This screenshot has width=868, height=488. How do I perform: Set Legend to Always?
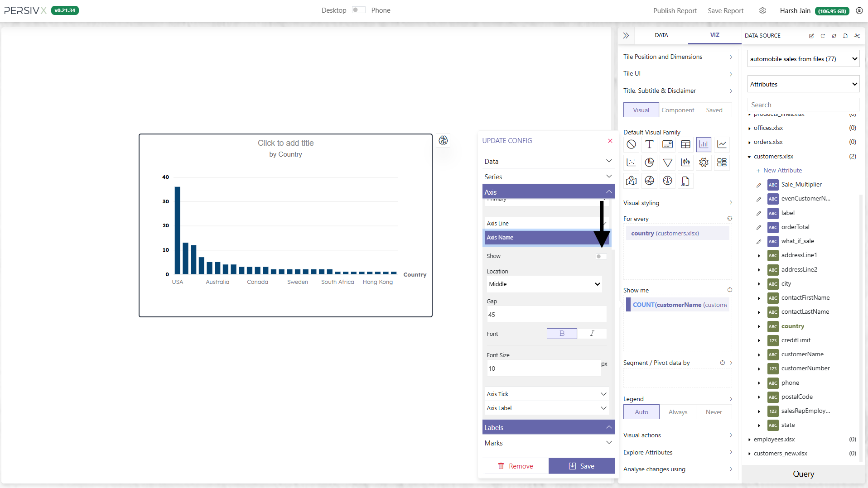coord(678,412)
